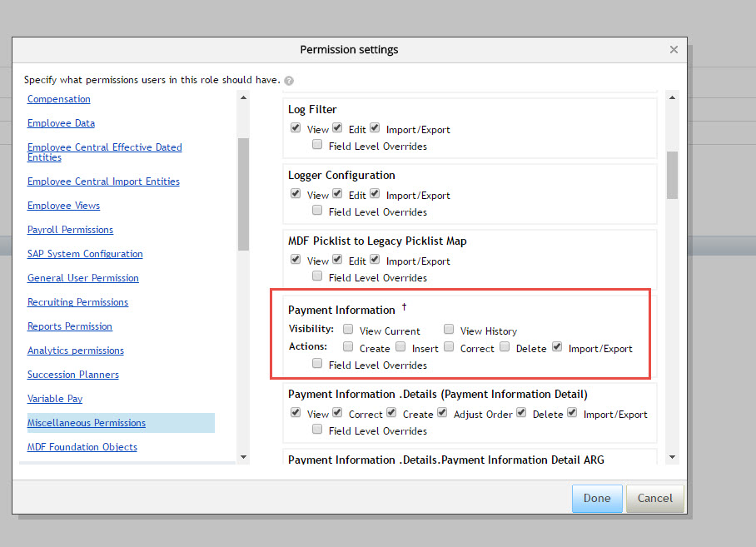Image resolution: width=756 pixels, height=547 pixels.
Task: Check Field Level Overrides for Payment Information
Action: coord(317,363)
